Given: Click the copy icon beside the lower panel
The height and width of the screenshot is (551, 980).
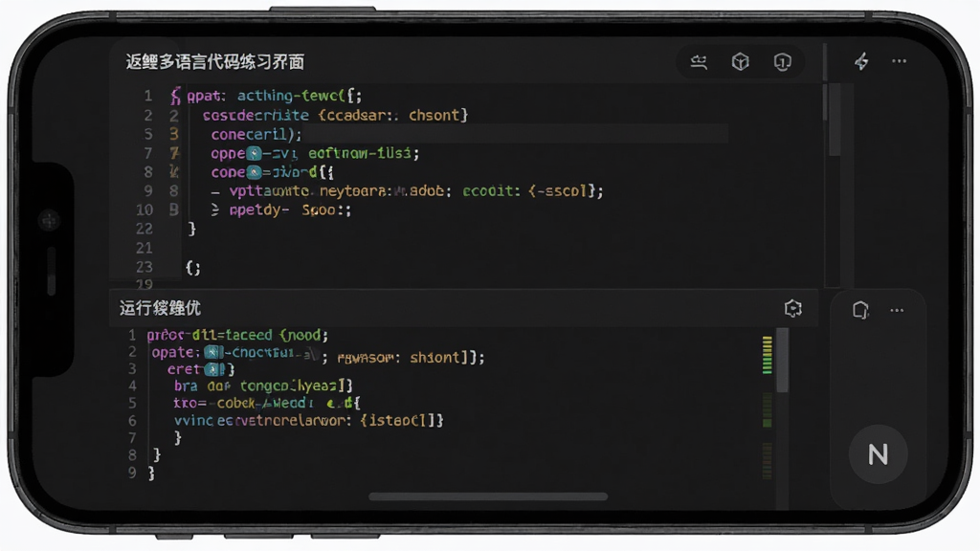Looking at the screenshot, I should pyautogui.click(x=860, y=310).
